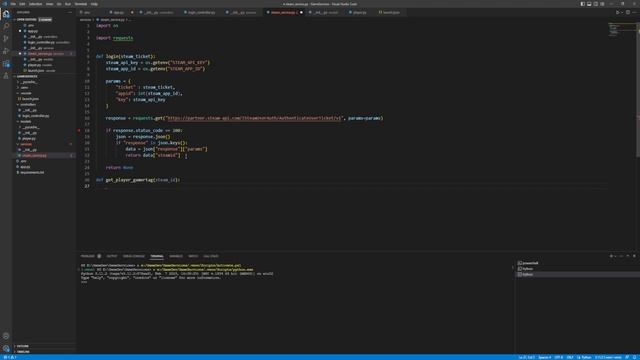This screenshot has width=640, height=360.
Task: Click the CRLF end-of-line indicator
Action: point(570,357)
